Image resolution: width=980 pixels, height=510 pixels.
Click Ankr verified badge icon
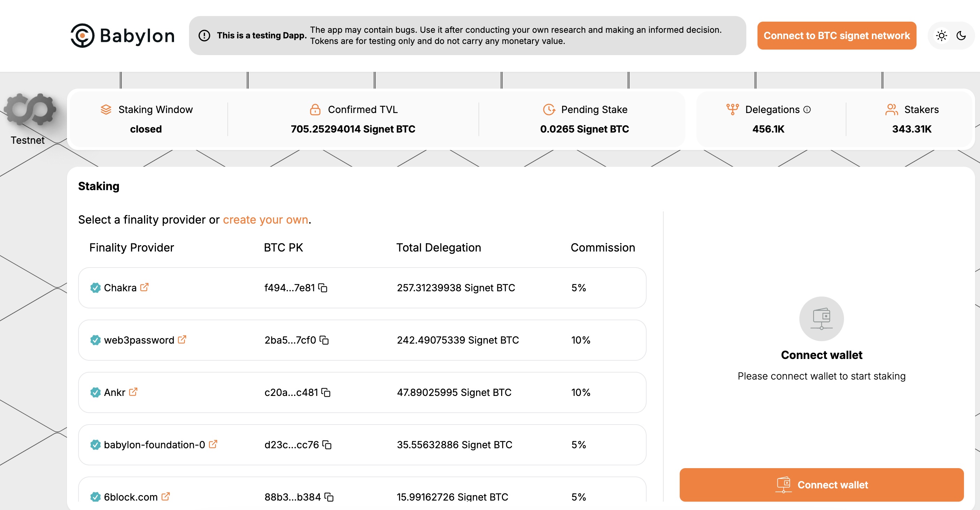point(95,392)
